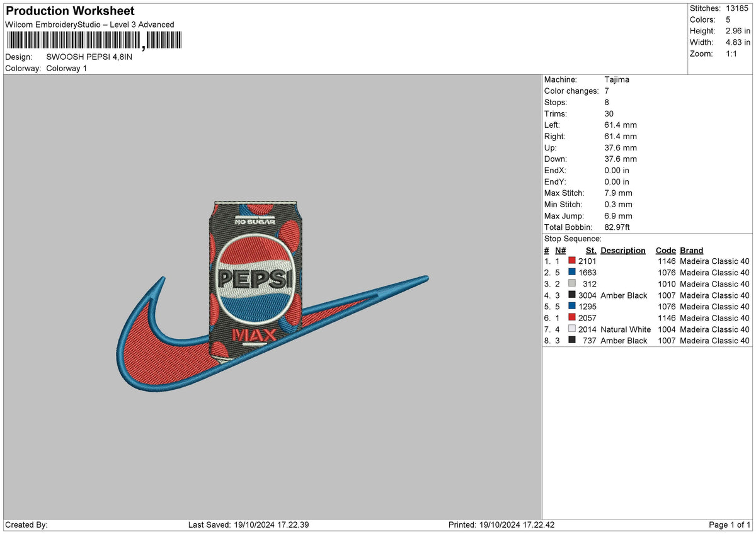The width and height of the screenshot is (756, 534).
Task: Click the Natural White swatch in row 7
Action: [x=571, y=329]
